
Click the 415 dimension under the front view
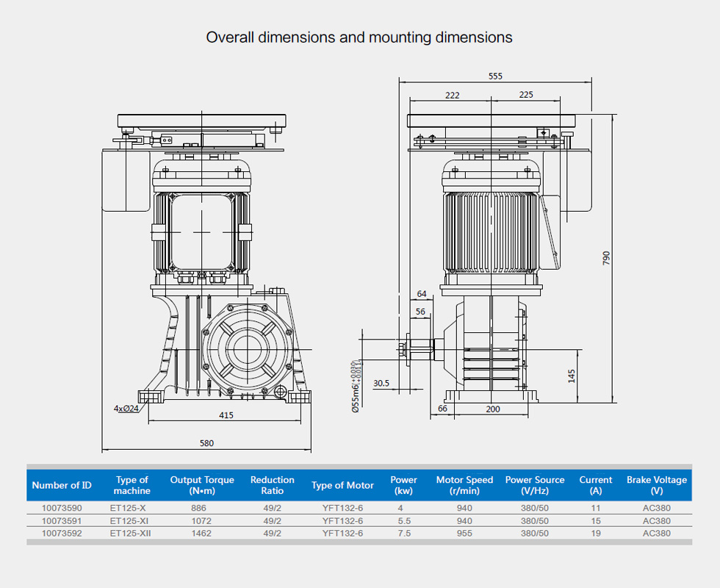[226, 415]
